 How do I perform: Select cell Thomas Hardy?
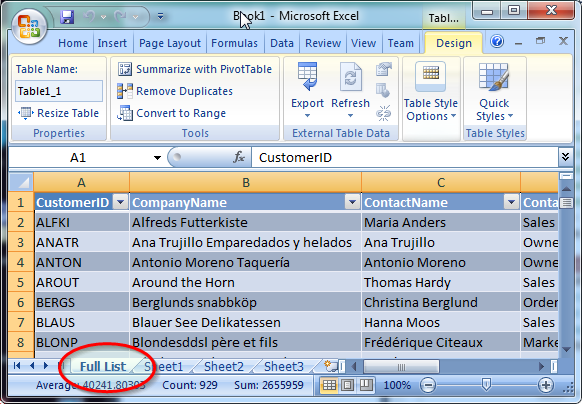pyautogui.click(x=441, y=283)
